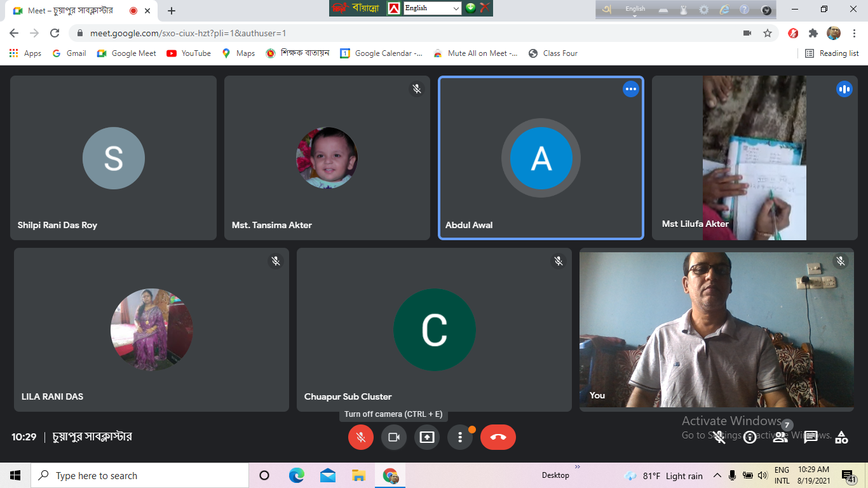Unmute your microphone in the call bar
Image resolution: width=868 pixels, height=488 pixels.
coord(361,437)
